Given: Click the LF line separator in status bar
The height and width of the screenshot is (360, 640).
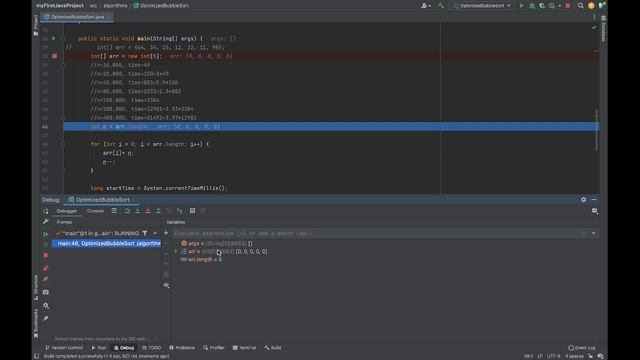Looking at the screenshot, I should (x=540, y=356).
